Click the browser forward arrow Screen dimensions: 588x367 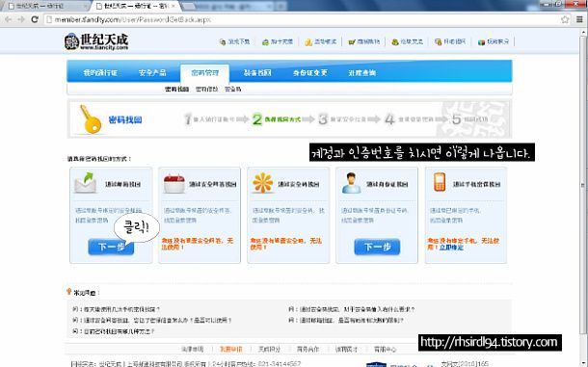click(x=21, y=19)
